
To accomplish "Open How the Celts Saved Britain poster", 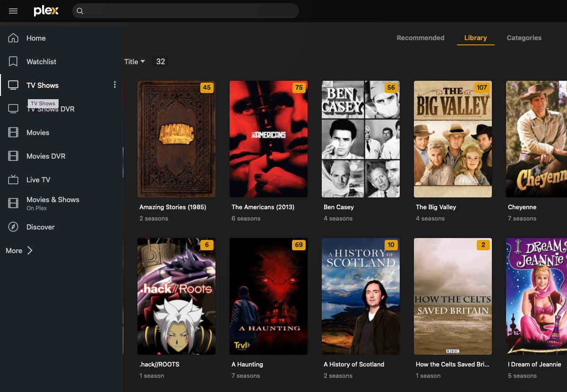I will click(453, 296).
